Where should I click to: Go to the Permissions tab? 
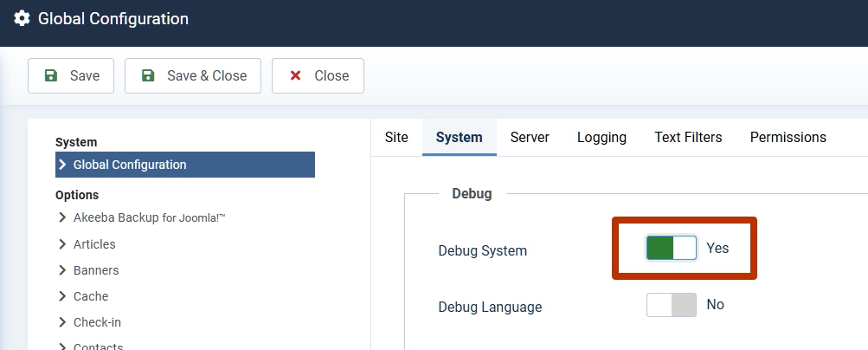pos(788,137)
